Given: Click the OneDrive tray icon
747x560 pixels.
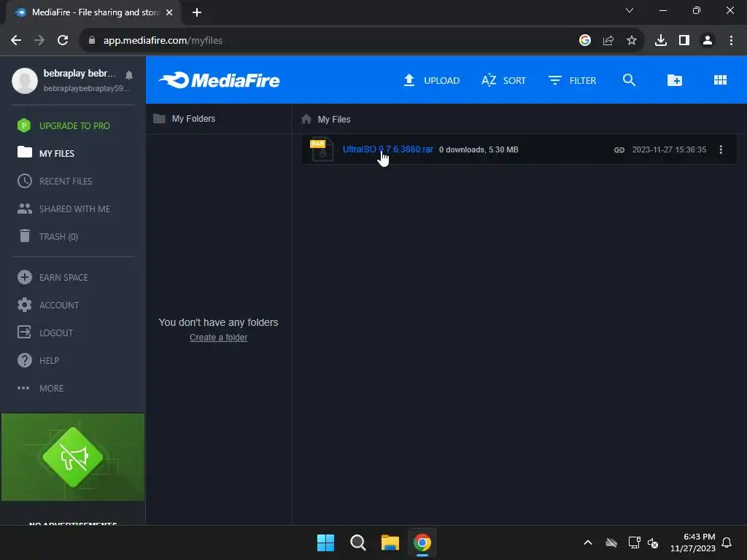Looking at the screenshot, I should 611,542.
